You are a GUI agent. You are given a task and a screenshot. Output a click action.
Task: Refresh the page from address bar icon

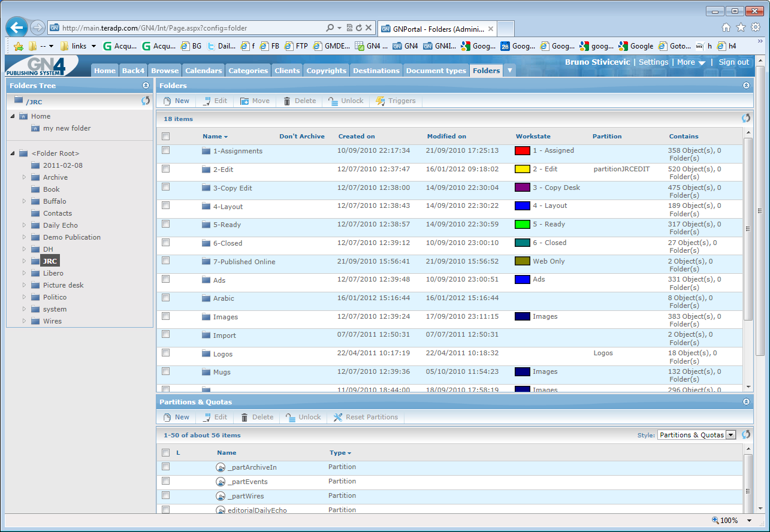pos(359,28)
